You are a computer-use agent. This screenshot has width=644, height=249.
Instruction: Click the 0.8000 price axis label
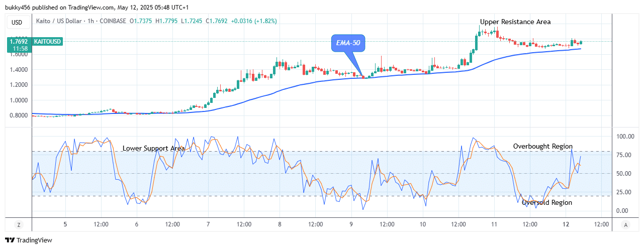pos(18,115)
